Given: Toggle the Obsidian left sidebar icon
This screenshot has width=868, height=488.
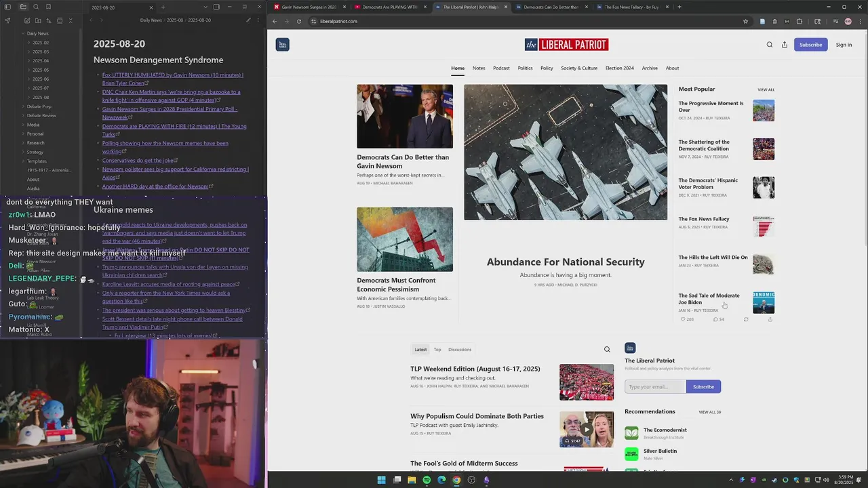Looking at the screenshot, I should pos(7,7).
